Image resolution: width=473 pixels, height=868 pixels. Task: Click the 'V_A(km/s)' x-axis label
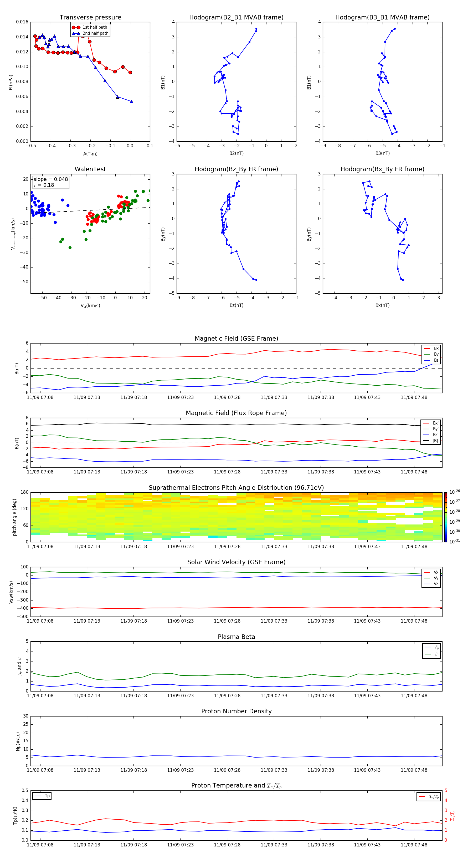(x=90, y=306)
